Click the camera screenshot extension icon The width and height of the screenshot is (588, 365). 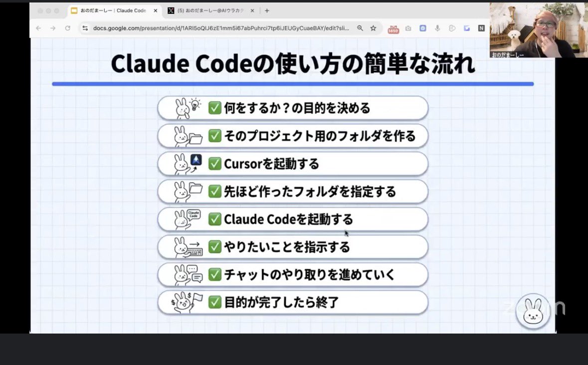click(x=408, y=28)
